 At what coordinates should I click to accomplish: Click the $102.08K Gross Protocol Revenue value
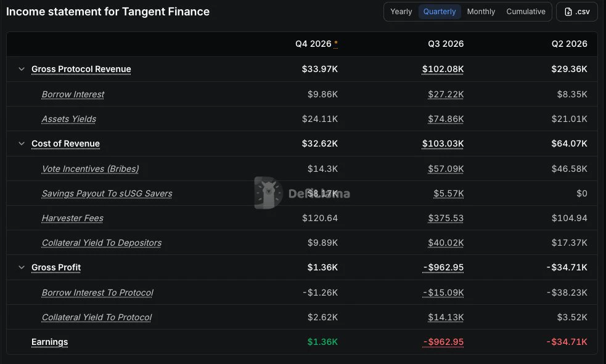pos(443,69)
